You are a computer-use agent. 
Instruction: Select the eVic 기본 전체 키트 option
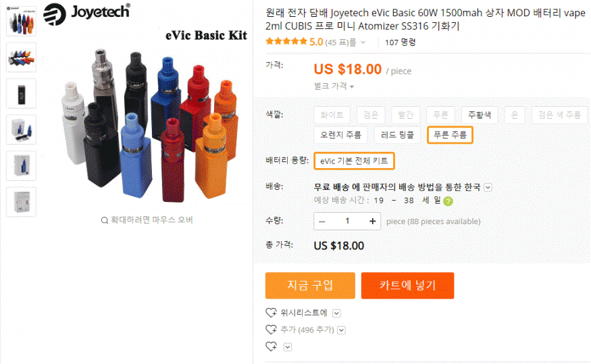tap(354, 161)
